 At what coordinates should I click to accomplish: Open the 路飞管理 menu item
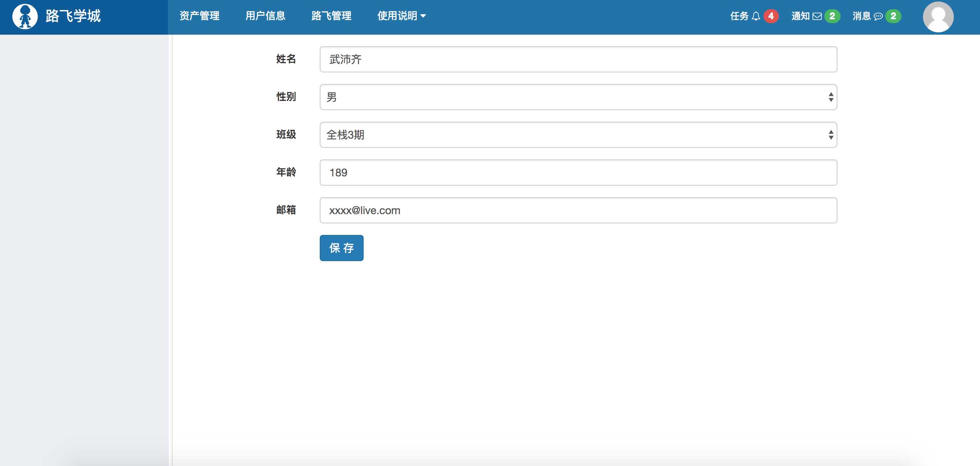(331, 16)
